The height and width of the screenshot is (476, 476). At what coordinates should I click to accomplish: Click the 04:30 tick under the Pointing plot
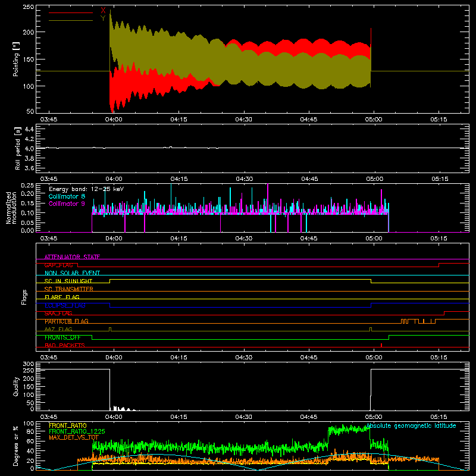pos(243,120)
